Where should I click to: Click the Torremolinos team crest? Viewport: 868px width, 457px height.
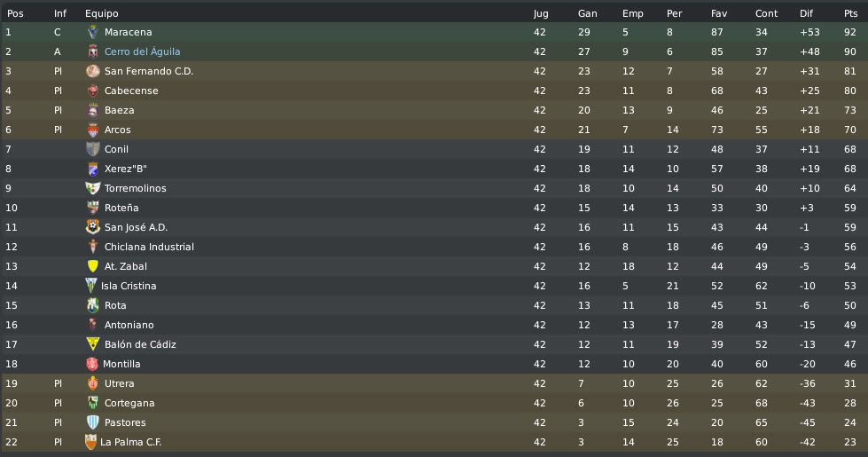(x=93, y=188)
